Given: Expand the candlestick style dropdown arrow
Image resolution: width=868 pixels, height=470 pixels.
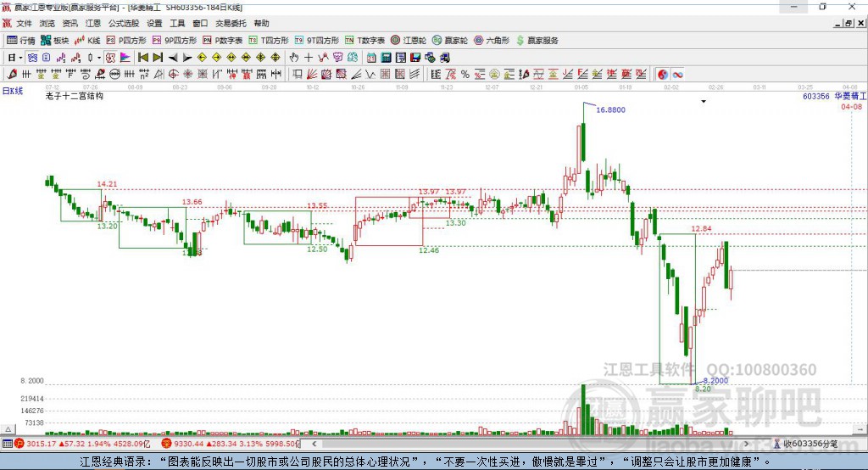Looking at the screenshot, I should pyautogui.click(x=99, y=58).
